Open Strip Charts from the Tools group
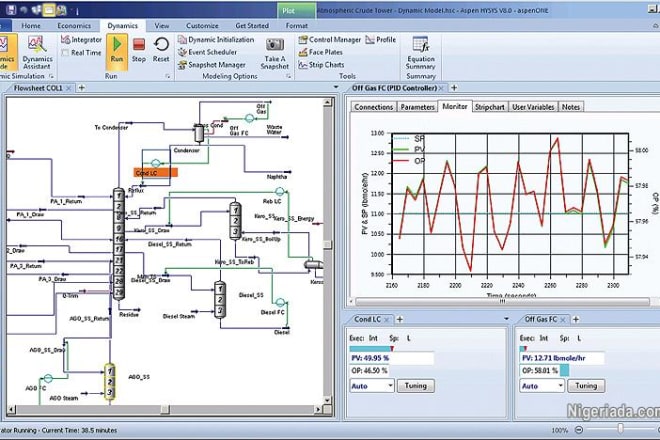 tap(327, 64)
